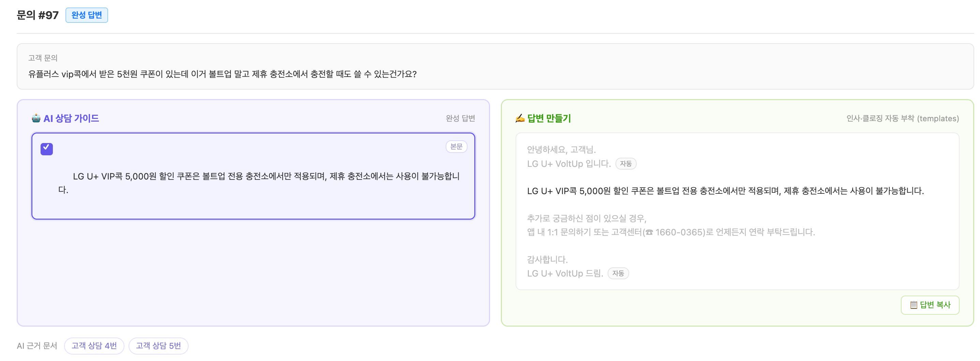980x361 pixels.
Task: Click the customer inquiry text box
Action: 495,66
